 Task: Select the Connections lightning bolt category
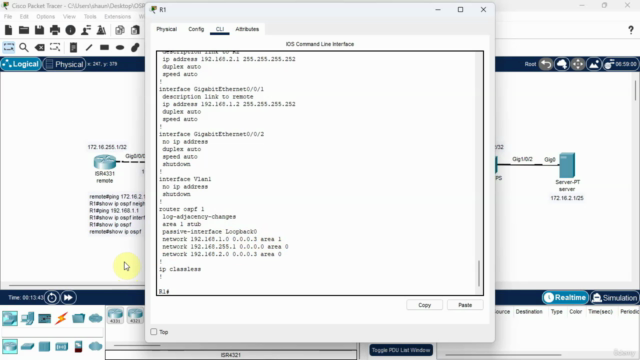(61, 318)
